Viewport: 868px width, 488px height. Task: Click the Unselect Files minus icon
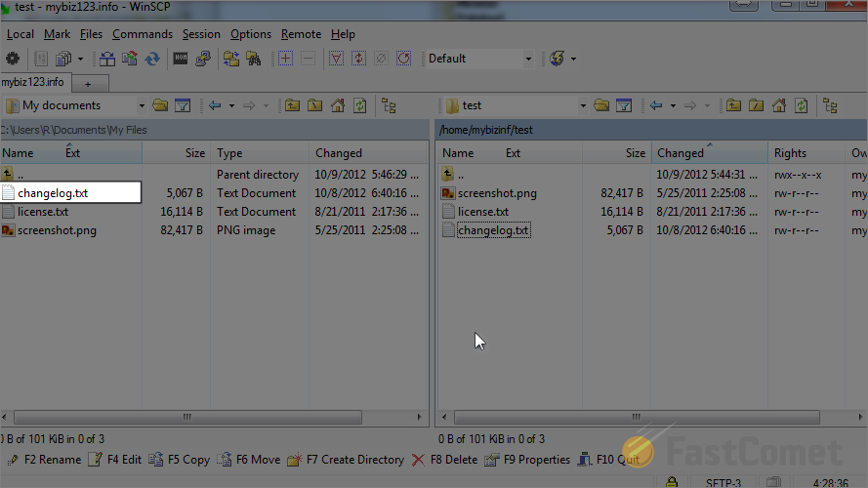[x=309, y=59]
